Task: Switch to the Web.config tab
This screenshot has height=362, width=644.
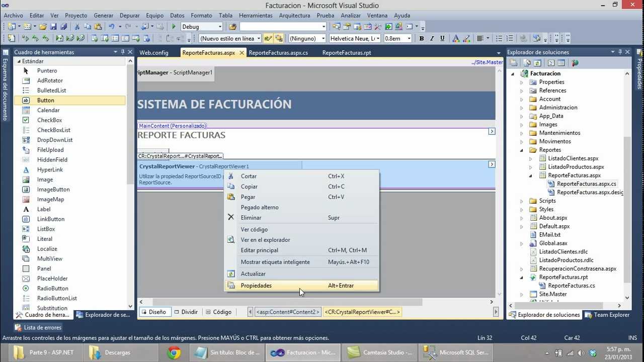Action: pyautogui.click(x=154, y=52)
